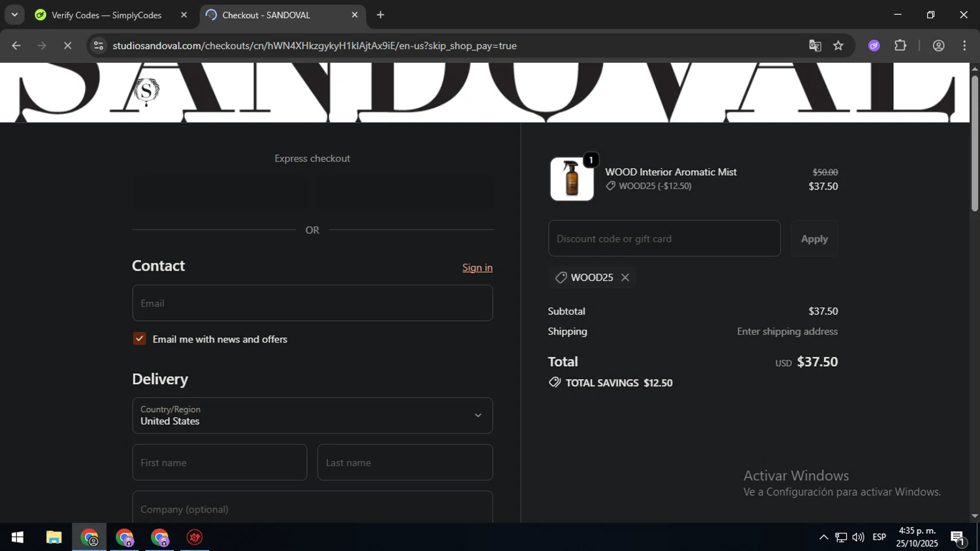
Task: Open the volume control tray icon
Action: (x=858, y=537)
